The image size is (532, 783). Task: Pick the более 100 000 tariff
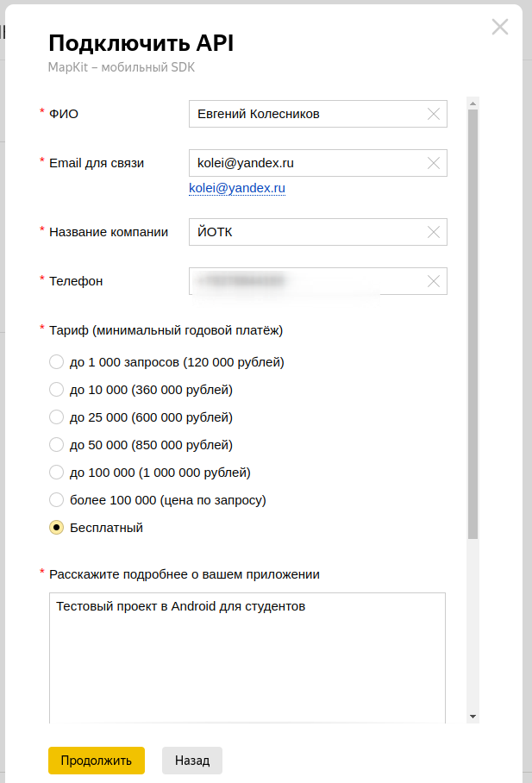point(57,500)
